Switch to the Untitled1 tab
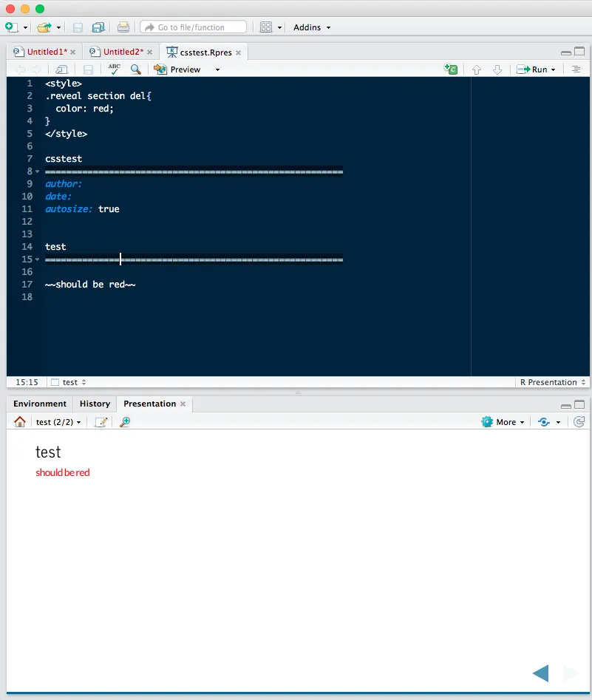 (x=47, y=52)
